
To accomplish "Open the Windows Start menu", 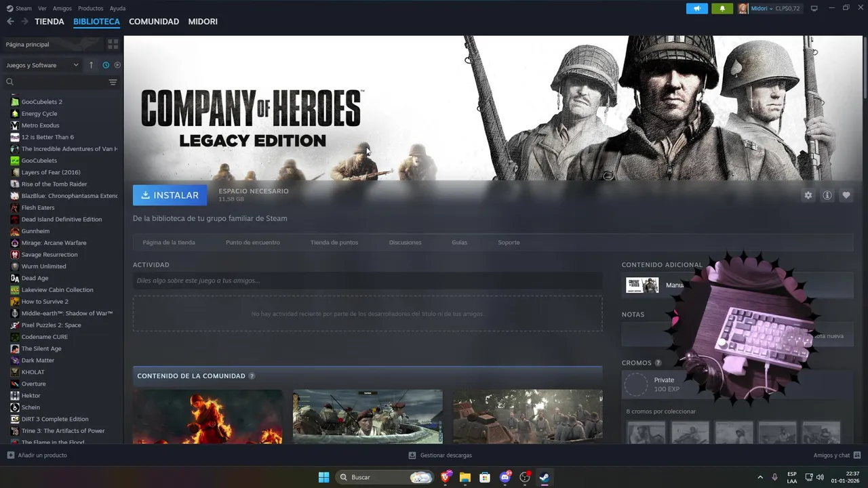I will (323, 477).
